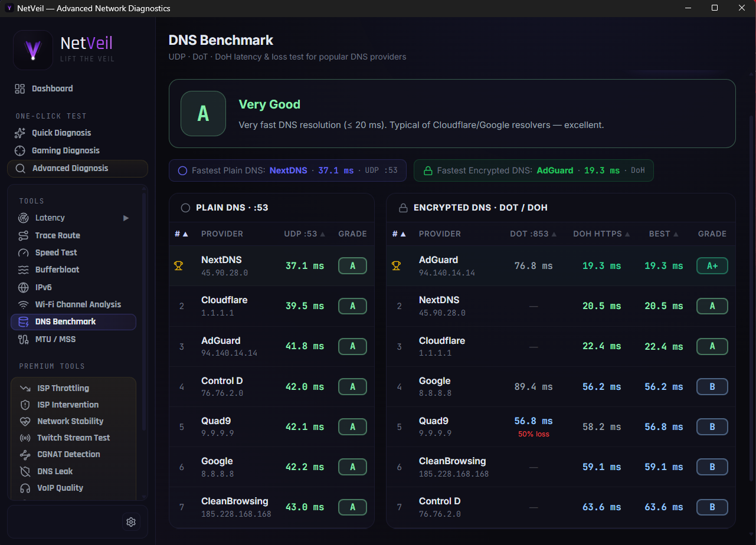756x545 pixels.
Task: Click the red 50% loss warning
Action: 534,434
